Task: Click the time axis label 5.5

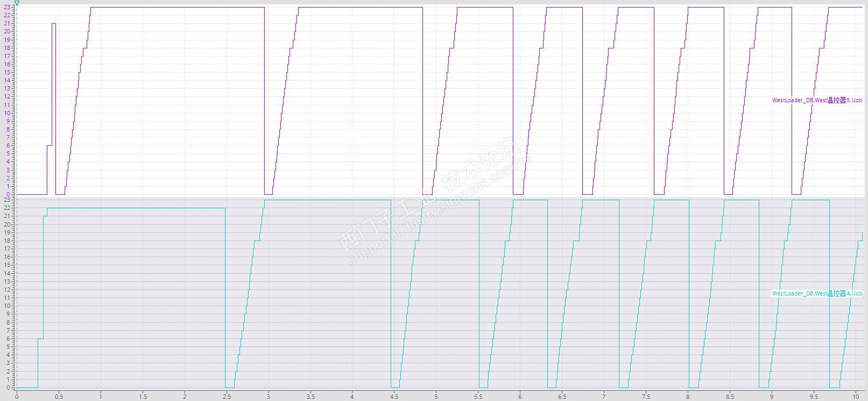Action: (478, 397)
